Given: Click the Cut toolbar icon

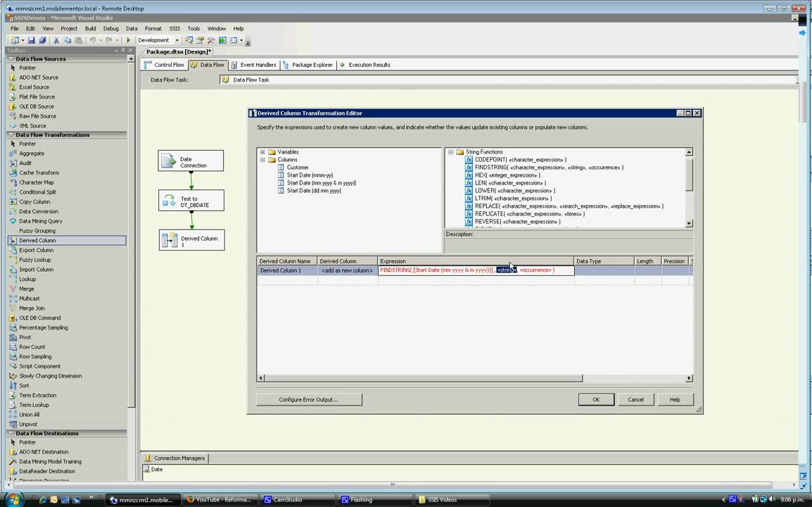Looking at the screenshot, I should [x=56, y=40].
